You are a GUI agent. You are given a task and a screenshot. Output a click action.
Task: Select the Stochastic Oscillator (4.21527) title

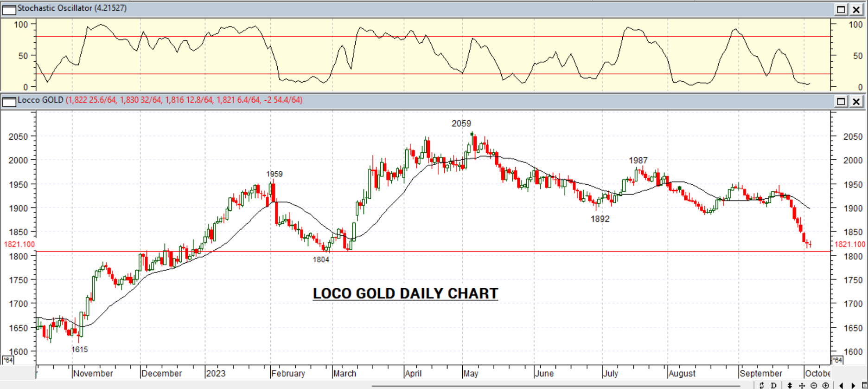72,8
